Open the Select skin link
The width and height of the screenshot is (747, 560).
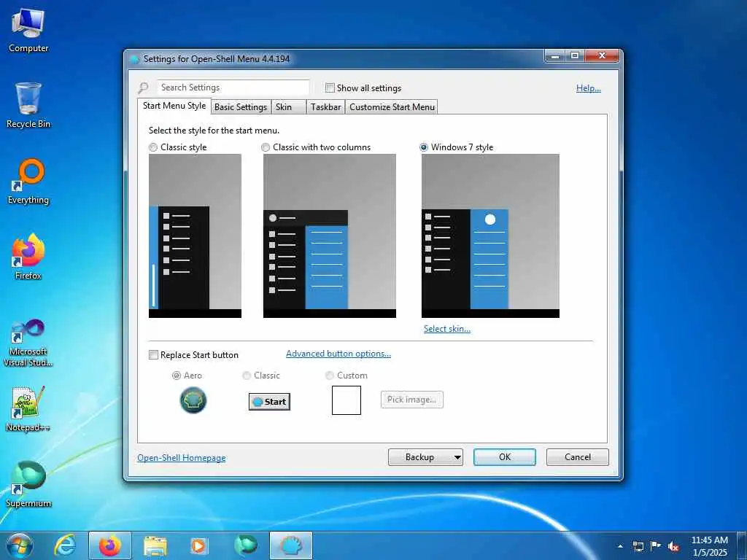pos(447,329)
